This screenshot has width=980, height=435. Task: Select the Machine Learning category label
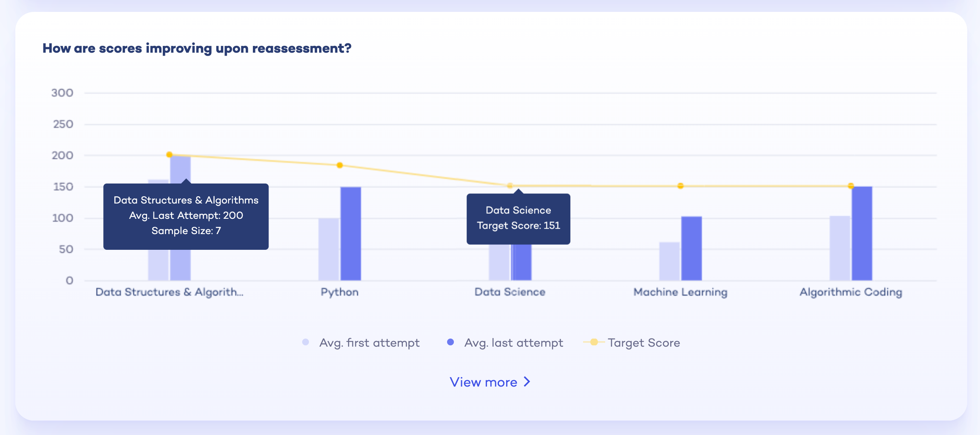(680, 292)
